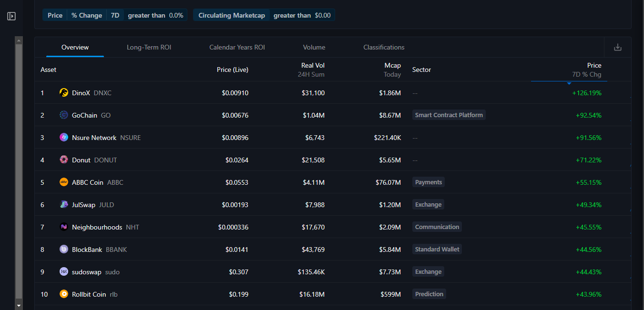Open the Circulating Marketcap filter chip
The image size is (644, 310).
click(264, 15)
